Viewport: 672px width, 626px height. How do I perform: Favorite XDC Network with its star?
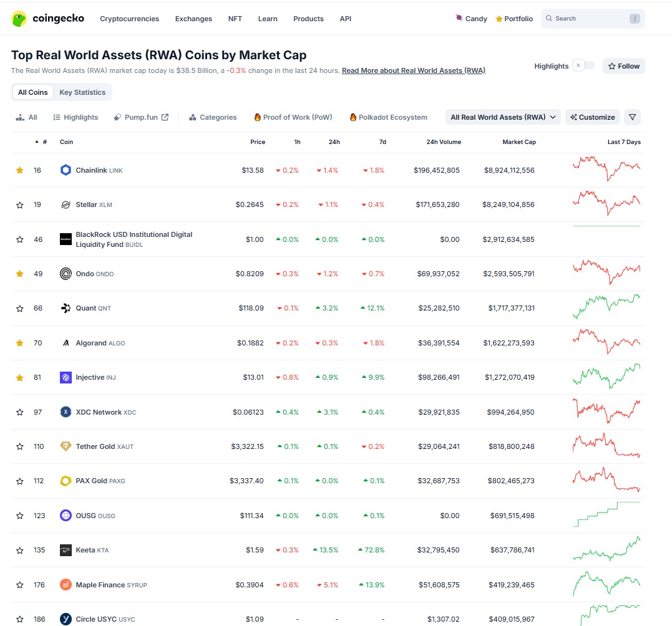20,412
